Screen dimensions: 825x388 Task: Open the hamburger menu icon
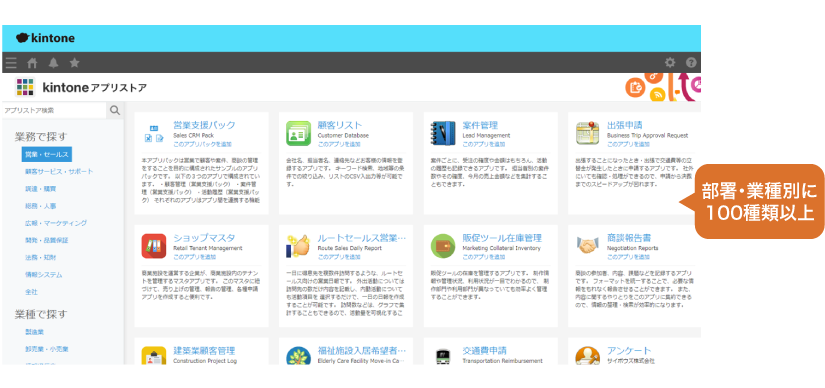pos(11,63)
